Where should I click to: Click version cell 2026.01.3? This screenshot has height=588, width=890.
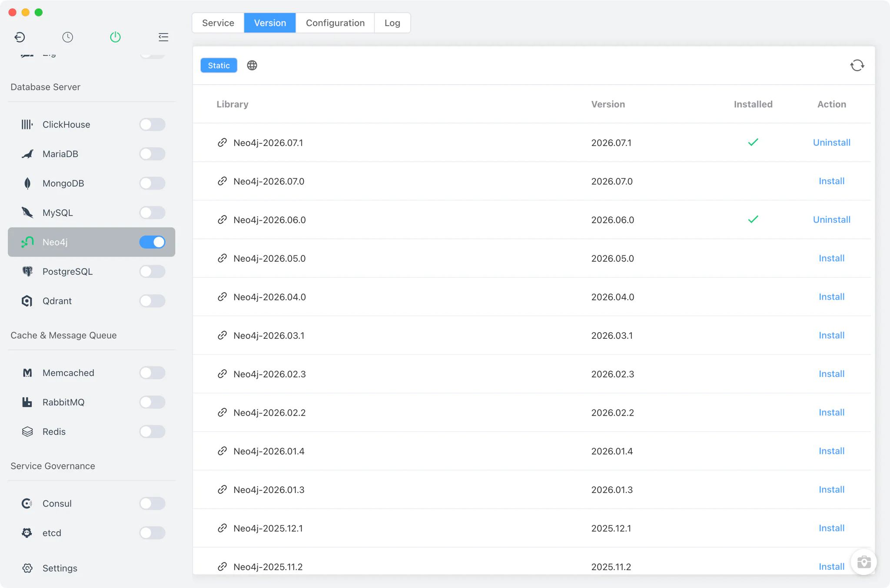click(612, 490)
